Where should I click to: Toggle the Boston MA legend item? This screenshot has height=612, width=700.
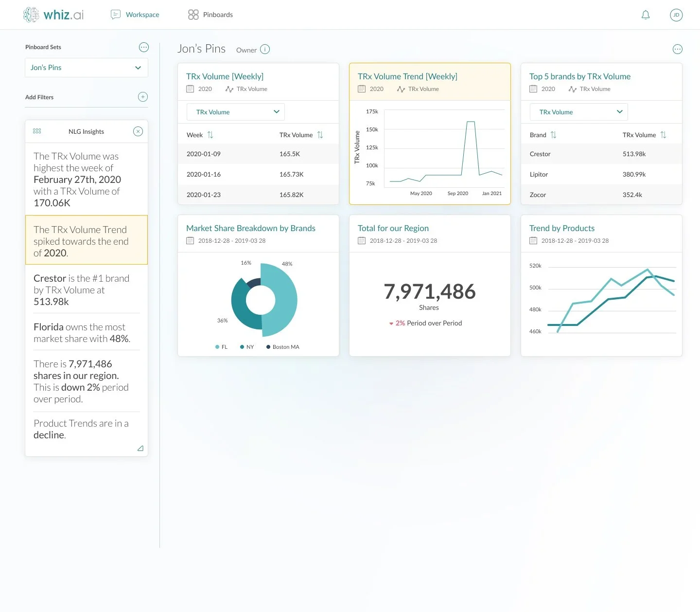283,347
